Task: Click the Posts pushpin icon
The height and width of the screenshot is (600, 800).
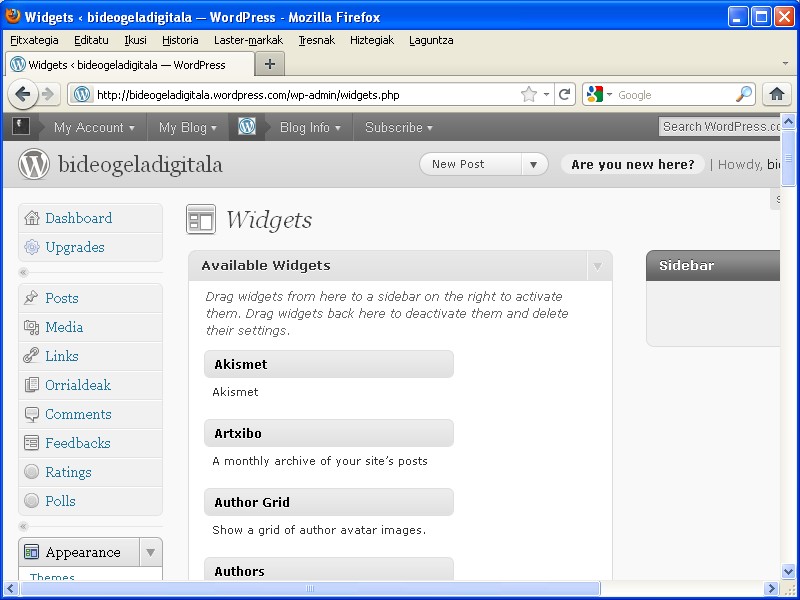Action: pos(31,297)
